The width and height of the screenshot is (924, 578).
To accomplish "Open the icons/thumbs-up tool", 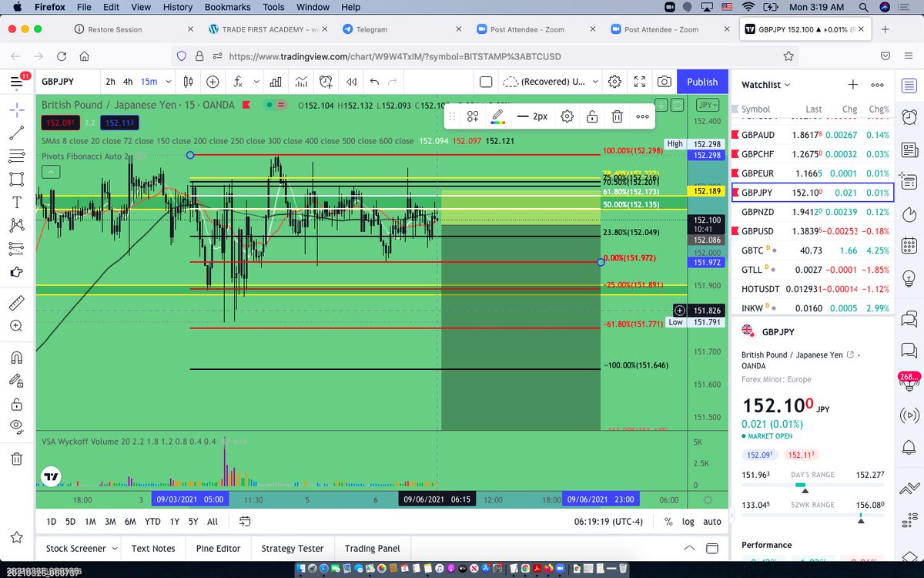I will click(x=16, y=271).
